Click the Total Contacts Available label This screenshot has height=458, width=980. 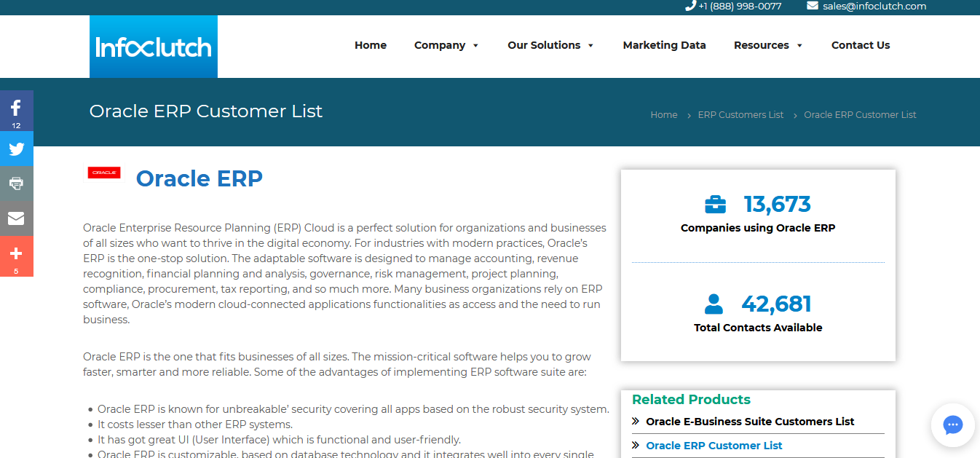point(758,328)
